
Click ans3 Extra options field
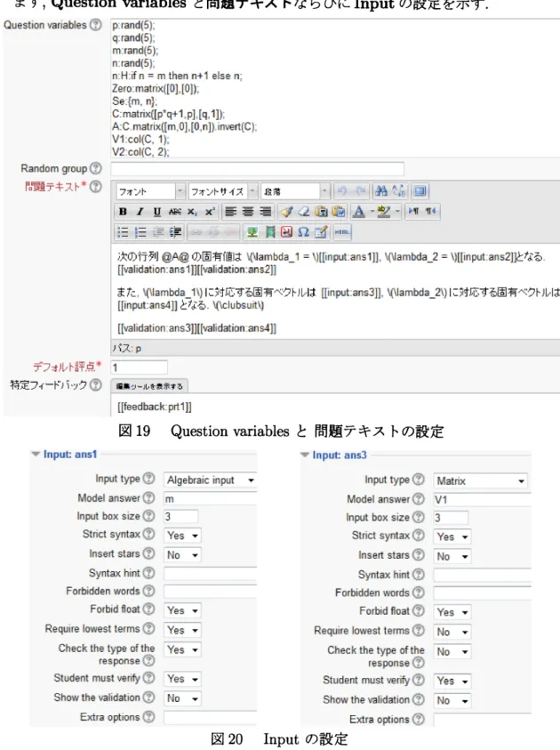[482, 720]
